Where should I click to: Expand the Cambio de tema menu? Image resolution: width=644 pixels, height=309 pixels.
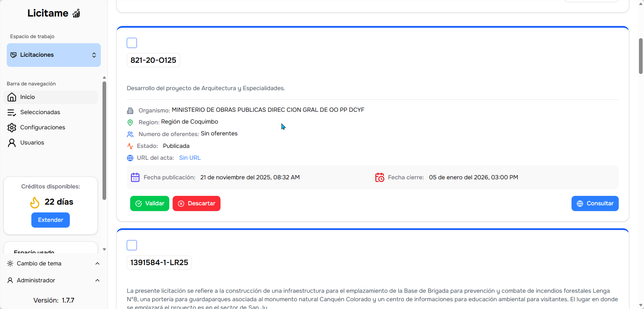click(97, 263)
